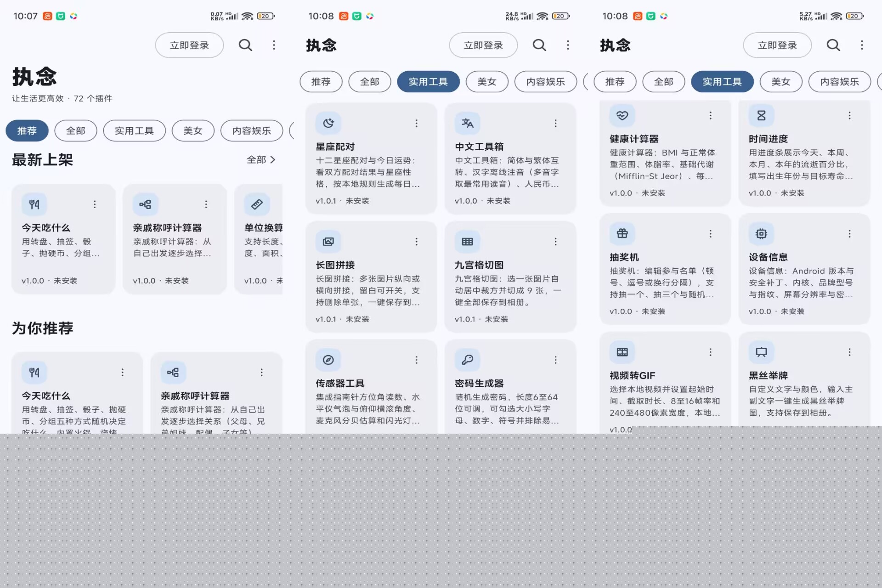The image size is (882, 588).
Task: Switch to 美女 tab in the 10:07 screen
Action: click(x=193, y=131)
